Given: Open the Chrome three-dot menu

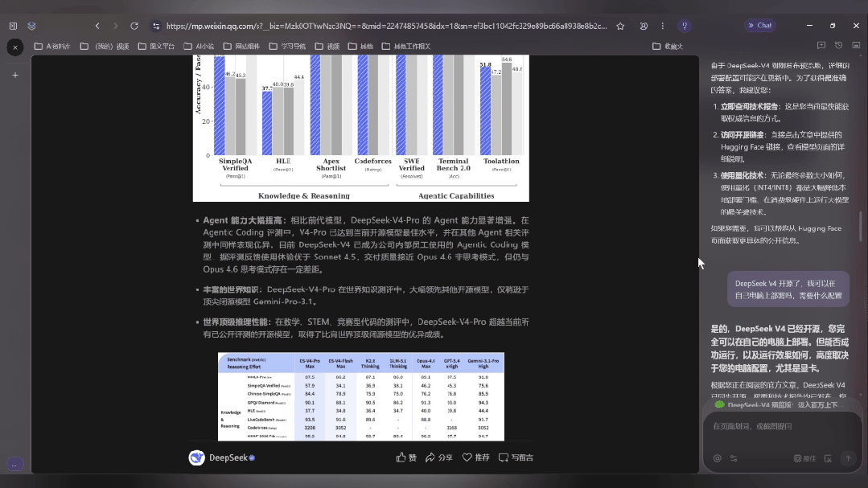Looking at the screenshot, I should click(x=663, y=26).
